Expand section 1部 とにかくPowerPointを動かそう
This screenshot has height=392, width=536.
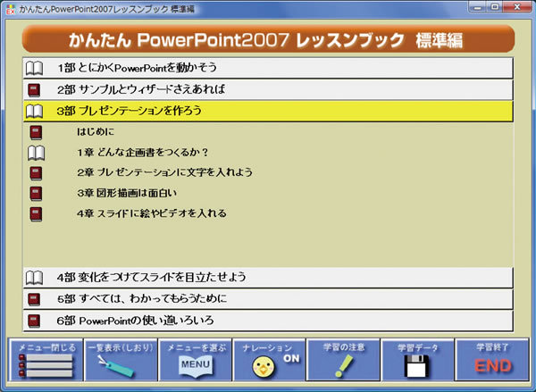click(x=268, y=68)
